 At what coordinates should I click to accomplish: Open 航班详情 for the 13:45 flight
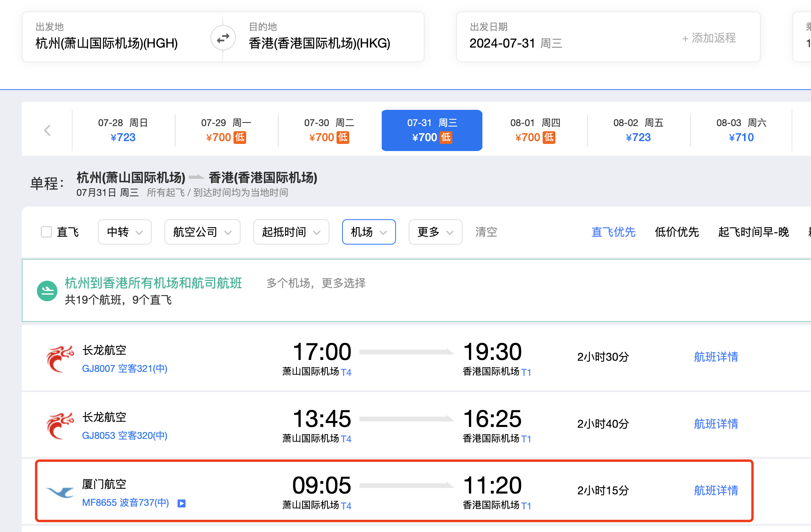click(x=716, y=424)
